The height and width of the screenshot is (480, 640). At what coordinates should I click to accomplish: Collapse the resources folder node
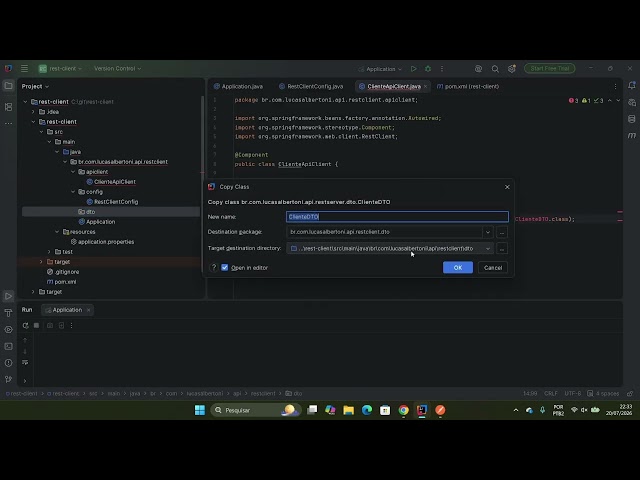(x=57, y=232)
